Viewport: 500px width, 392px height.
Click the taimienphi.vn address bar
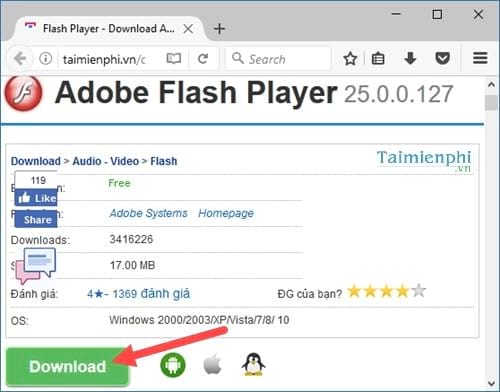point(104,59)
